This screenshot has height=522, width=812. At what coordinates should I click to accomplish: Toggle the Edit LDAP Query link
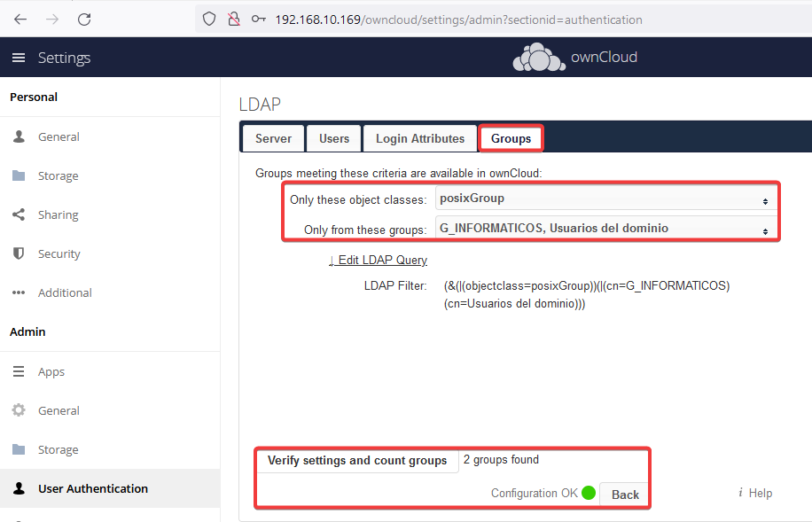tap(378, 260)
